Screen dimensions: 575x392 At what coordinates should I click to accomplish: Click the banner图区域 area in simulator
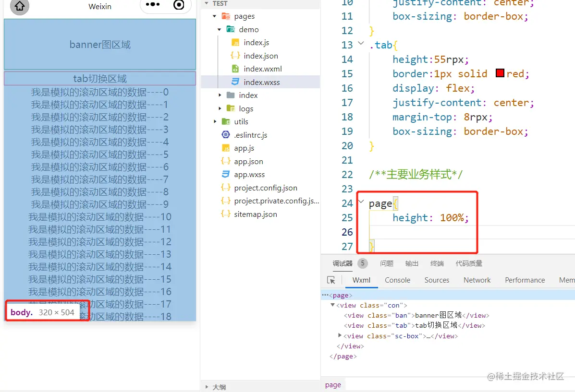[100, 44]
